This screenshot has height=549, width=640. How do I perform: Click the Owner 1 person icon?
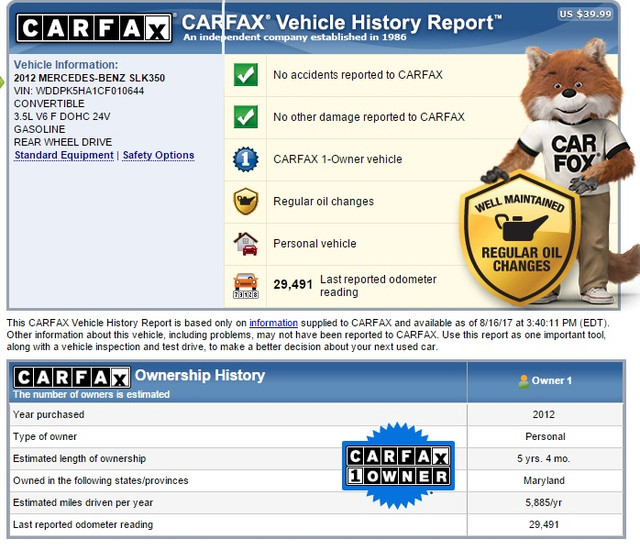click(x=523, y=381)
